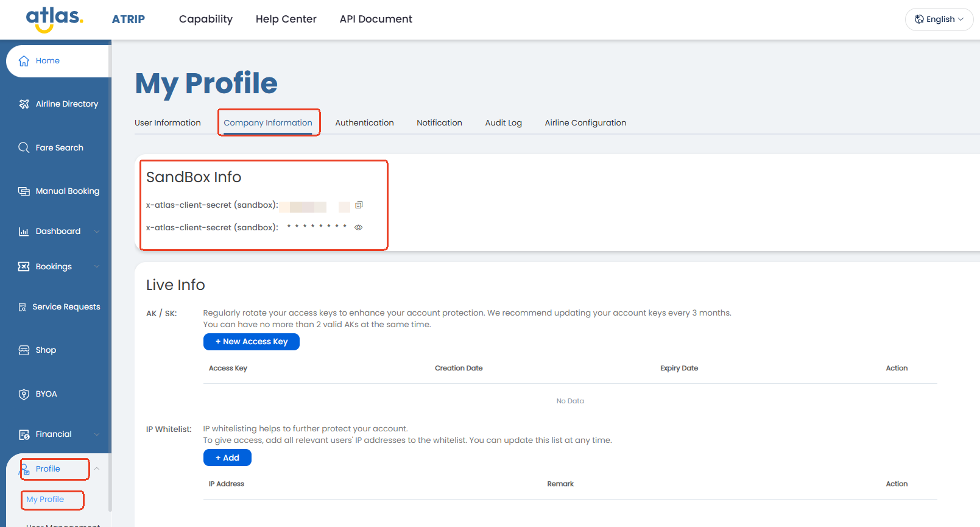Click the Add IP whitelist button
The image size is (980, 527).
click(x=227, y=458)
